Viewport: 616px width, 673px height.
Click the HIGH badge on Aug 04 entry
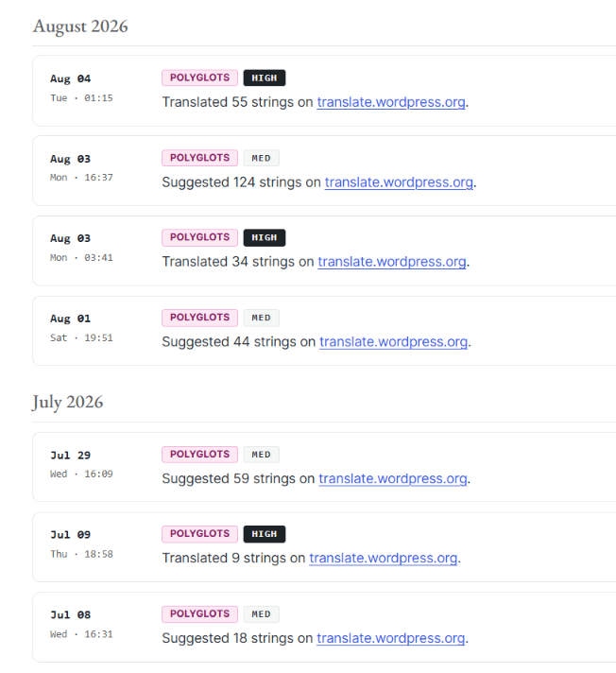[x=265, y=78]
